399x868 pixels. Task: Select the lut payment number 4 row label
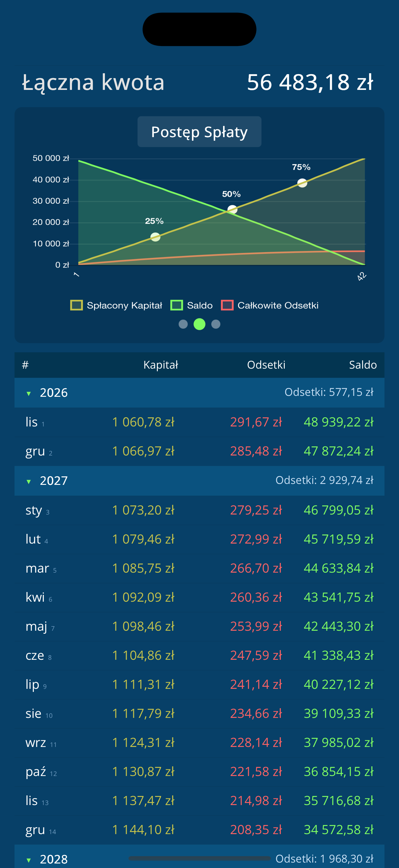[x=37, y=539]
